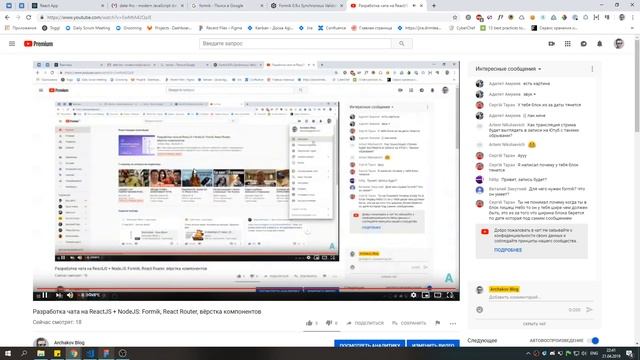Open the YouTube apps grid icon
Screen dimensions: 640x360
[567, 44]
